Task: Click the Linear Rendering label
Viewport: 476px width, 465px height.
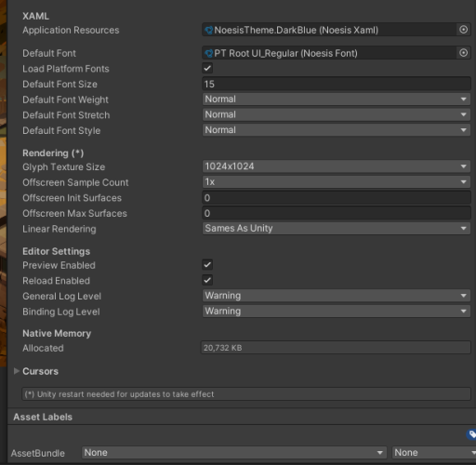Action: [x=59, y=229]
